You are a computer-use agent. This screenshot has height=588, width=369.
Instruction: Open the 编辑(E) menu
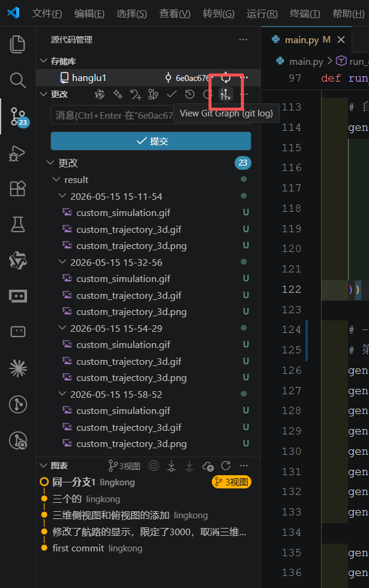click(x=89, y=13)
